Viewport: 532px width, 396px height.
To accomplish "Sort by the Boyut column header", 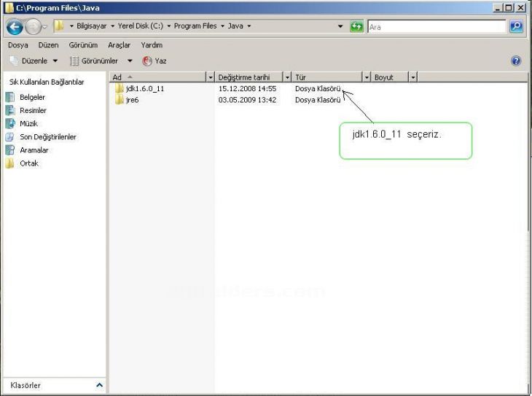I will tap(390, 77).
